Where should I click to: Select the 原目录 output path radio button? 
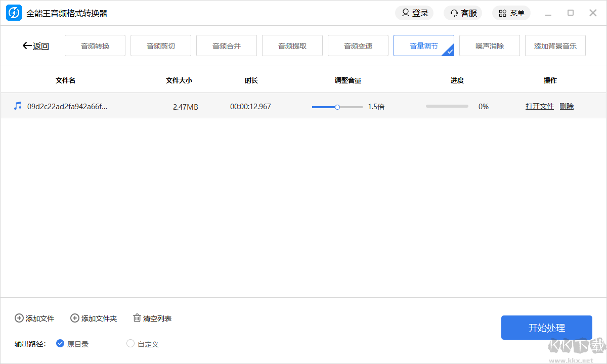[60, 344]
